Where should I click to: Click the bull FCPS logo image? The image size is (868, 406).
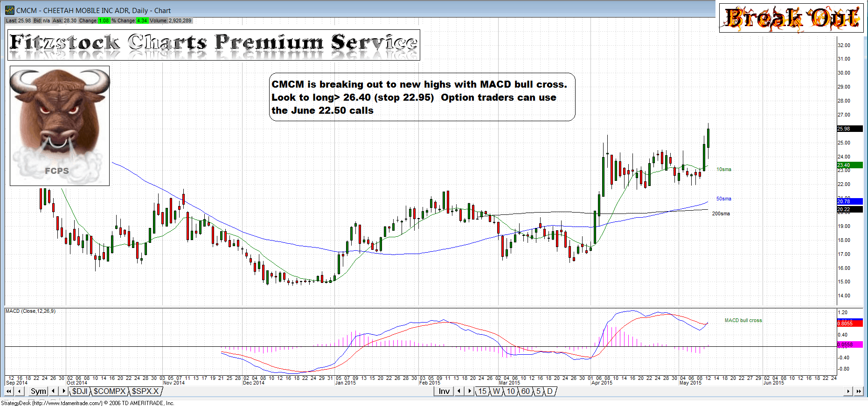pos(60,126)
